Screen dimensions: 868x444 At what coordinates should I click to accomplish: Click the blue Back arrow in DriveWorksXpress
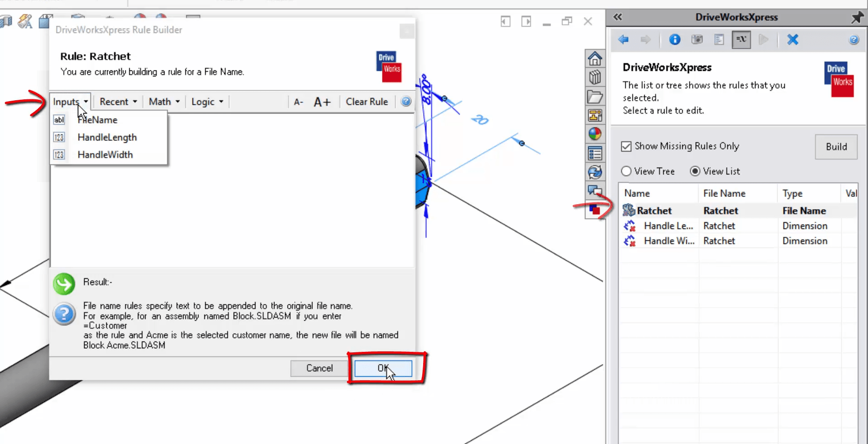(623, 40)
